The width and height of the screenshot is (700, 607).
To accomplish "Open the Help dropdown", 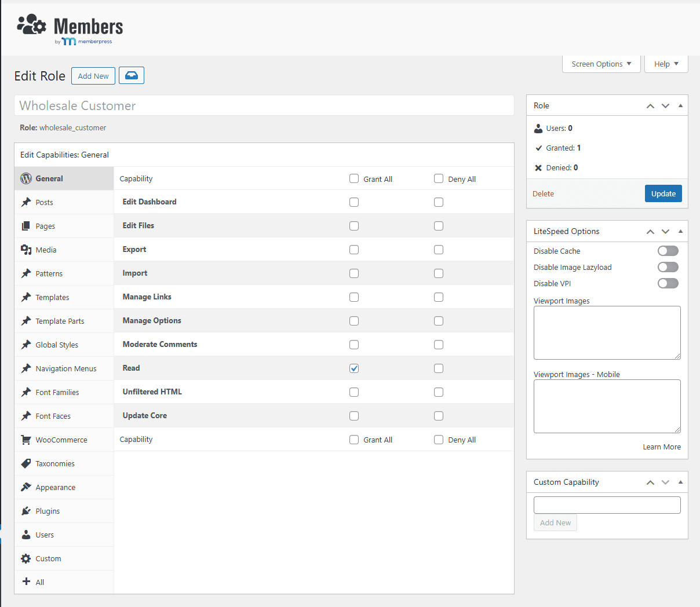I will point(666,64).
